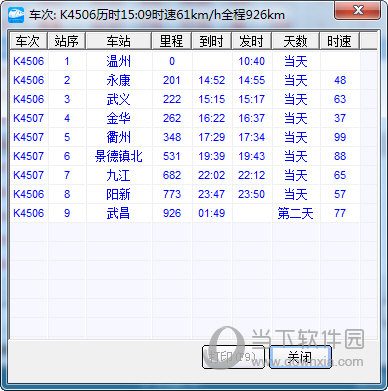Click departure time 19:43 at 景德镇北
Screen dimensions: 388x391
coord(252,156)
